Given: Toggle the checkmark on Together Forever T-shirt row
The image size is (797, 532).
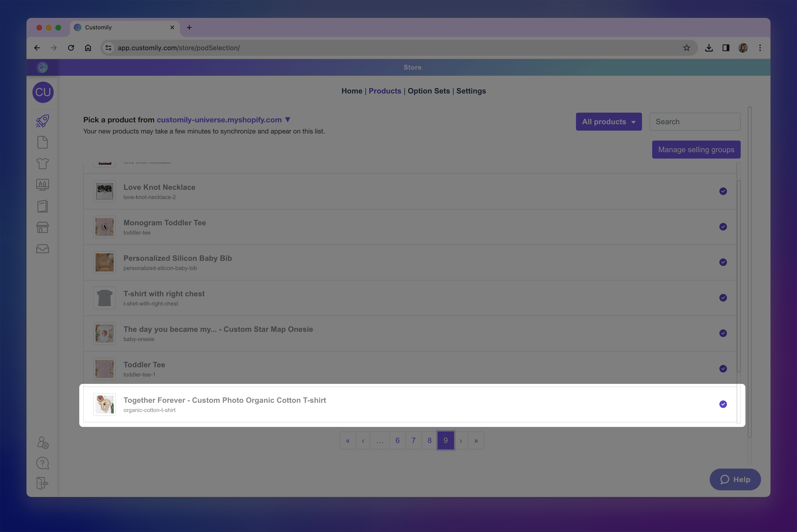Looking at the screenshot, I should click(x=723, y=404).
